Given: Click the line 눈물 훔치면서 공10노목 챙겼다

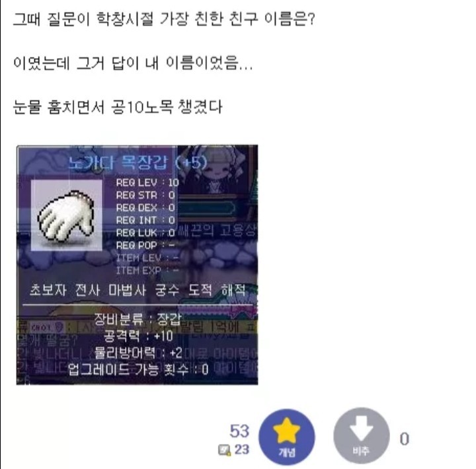Looking at the screenshot, I should click(118, 107).
